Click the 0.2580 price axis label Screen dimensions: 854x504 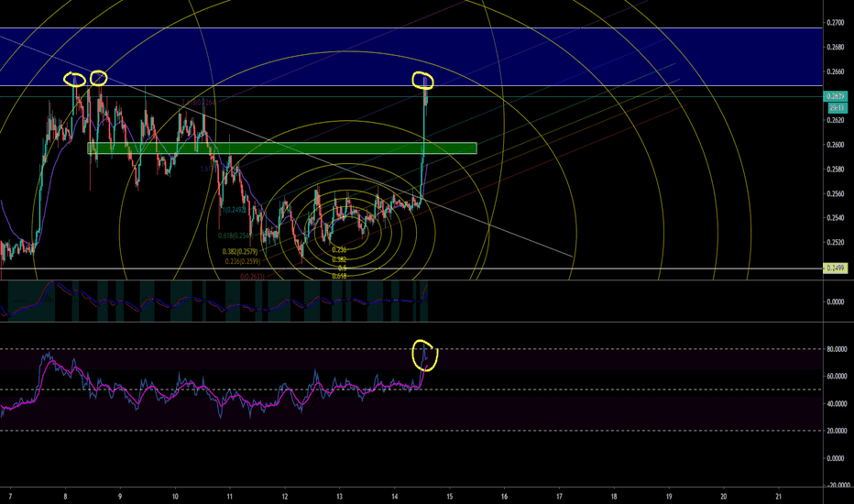click(836, 170)
